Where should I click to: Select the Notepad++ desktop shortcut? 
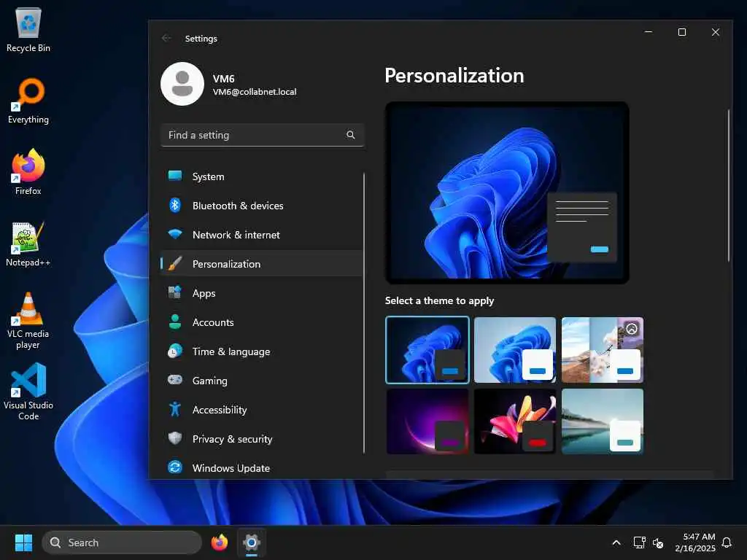pyautogui.click(x=28, y=244)
